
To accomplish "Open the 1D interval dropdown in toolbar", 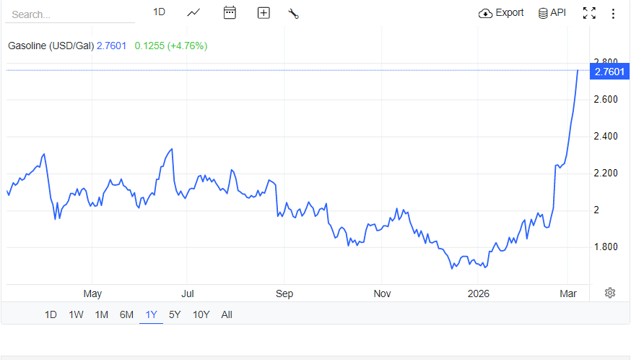I will [160, 12].
